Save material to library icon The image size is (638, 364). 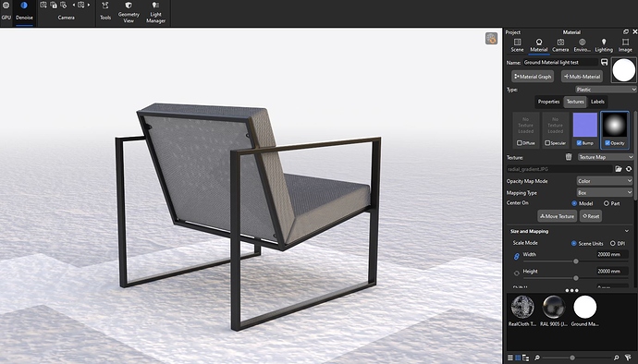(x=604, y=62)
